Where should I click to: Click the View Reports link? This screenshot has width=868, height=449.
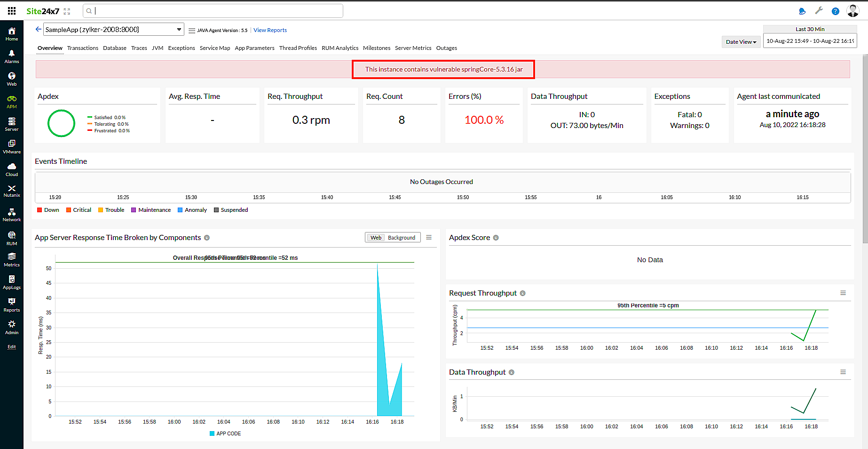click(x=270, y=30)
